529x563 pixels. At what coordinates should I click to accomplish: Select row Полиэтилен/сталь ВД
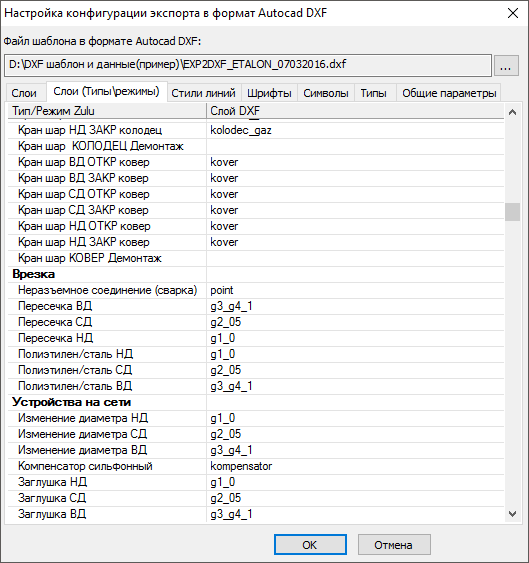(256, 386)
